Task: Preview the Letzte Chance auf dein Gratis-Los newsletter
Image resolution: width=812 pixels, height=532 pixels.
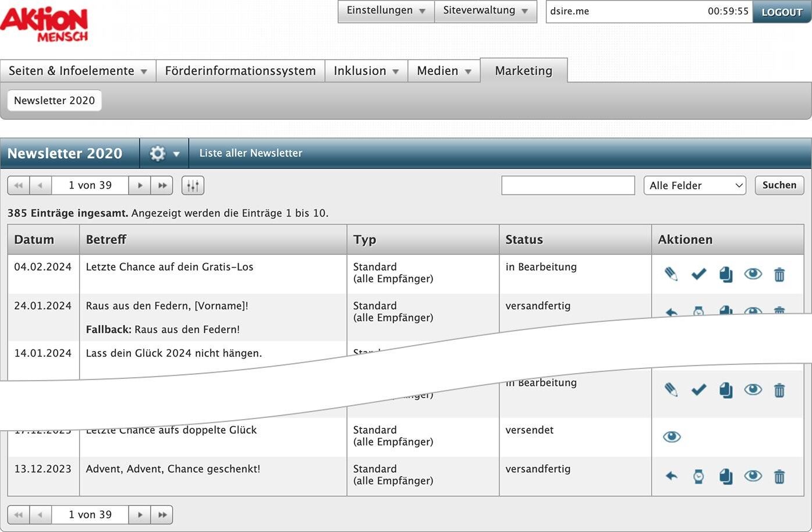Action: tap(753, 274)
